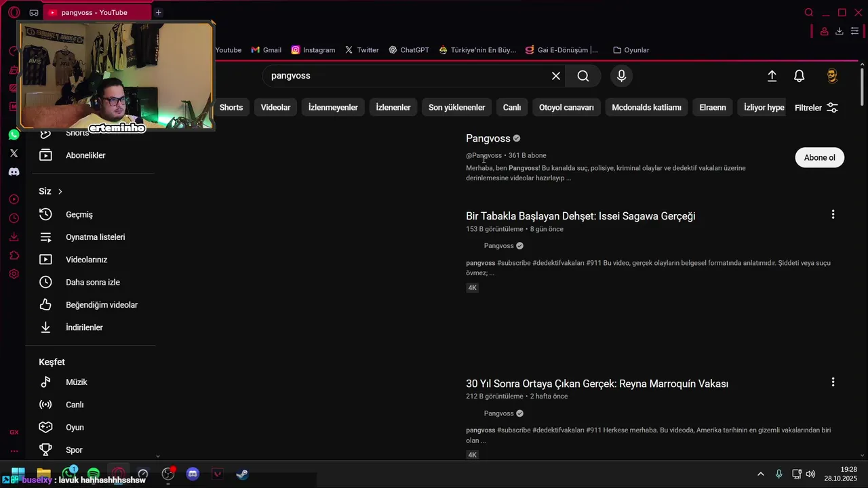Select the Son yüklenenler filter chip
Image resolution: width=868 pixels, height=488 pixels.
pyautogui.click(x=457, y=107)
